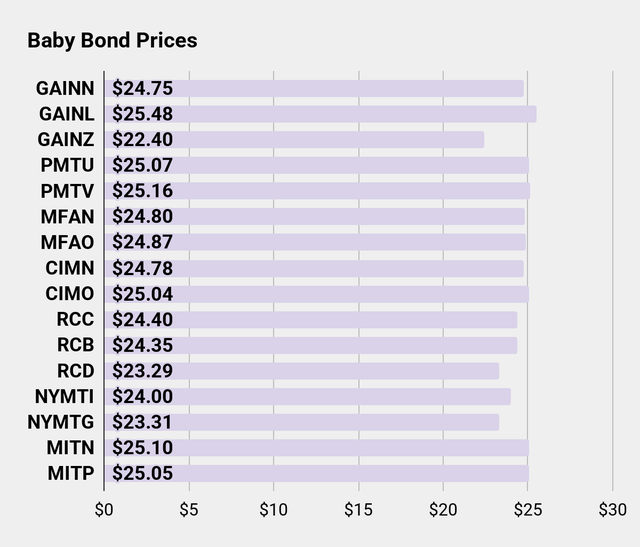Select the RCC bar at $24.40
This screenshot has height=547, width=640.
click(x=311, y=319)
